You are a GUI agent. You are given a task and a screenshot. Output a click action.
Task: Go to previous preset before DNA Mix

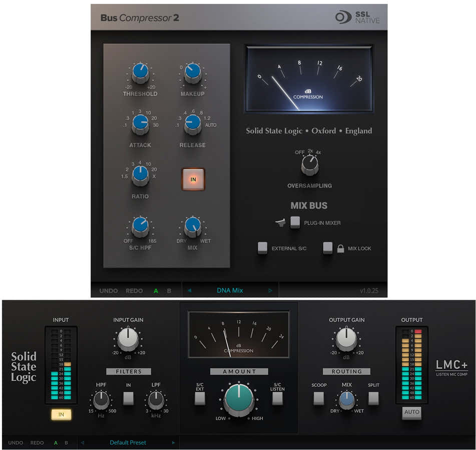[x=189, y=290]
